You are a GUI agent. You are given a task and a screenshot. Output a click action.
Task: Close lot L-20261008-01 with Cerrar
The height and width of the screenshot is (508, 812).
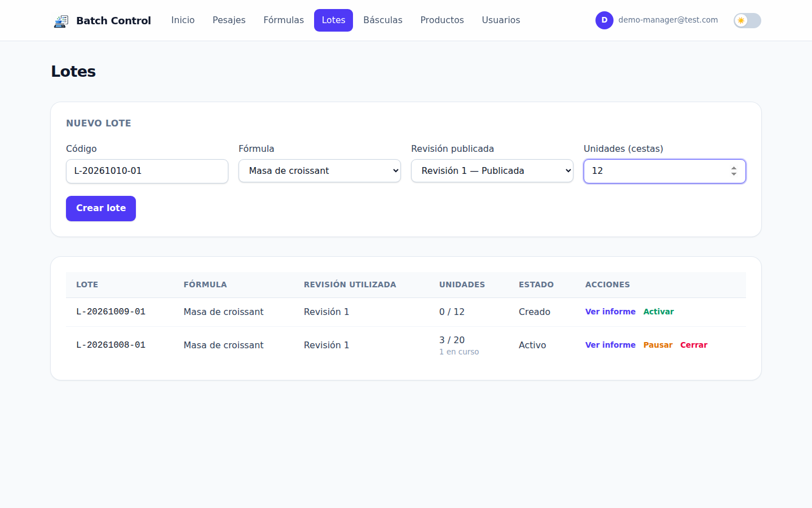coord(694,345)
